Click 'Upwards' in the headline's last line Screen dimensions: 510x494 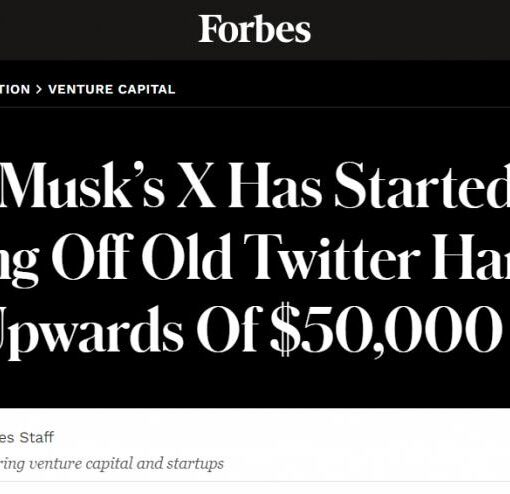coord(91,331)
